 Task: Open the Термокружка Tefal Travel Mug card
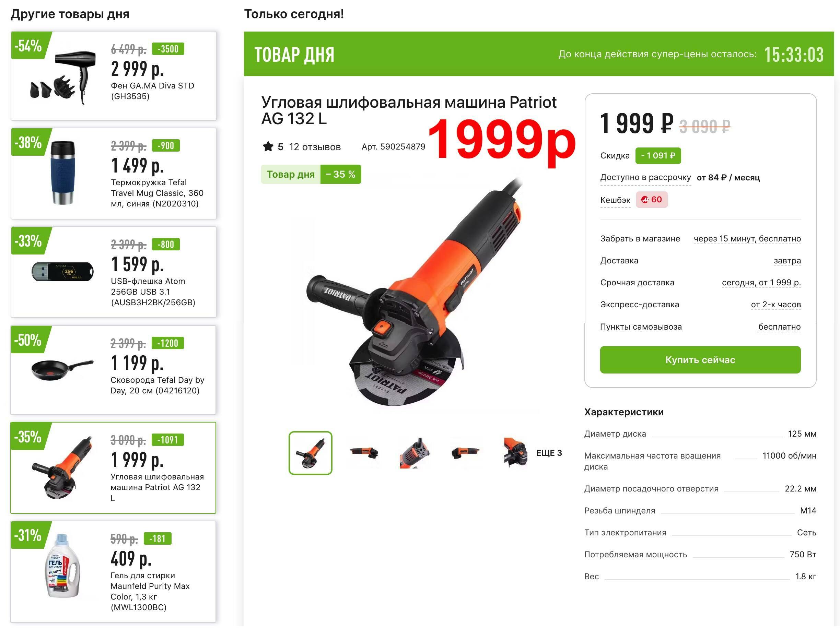pyautogui.click(x=114, y=174)
